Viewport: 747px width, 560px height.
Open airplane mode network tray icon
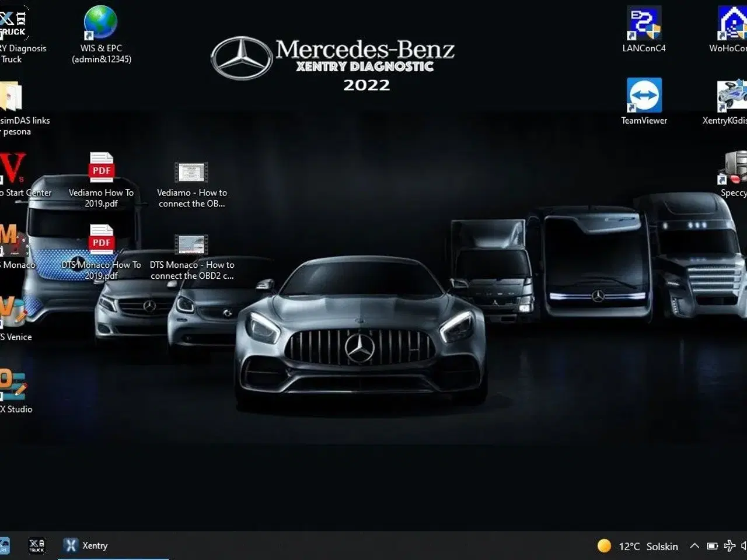[729, 546]
